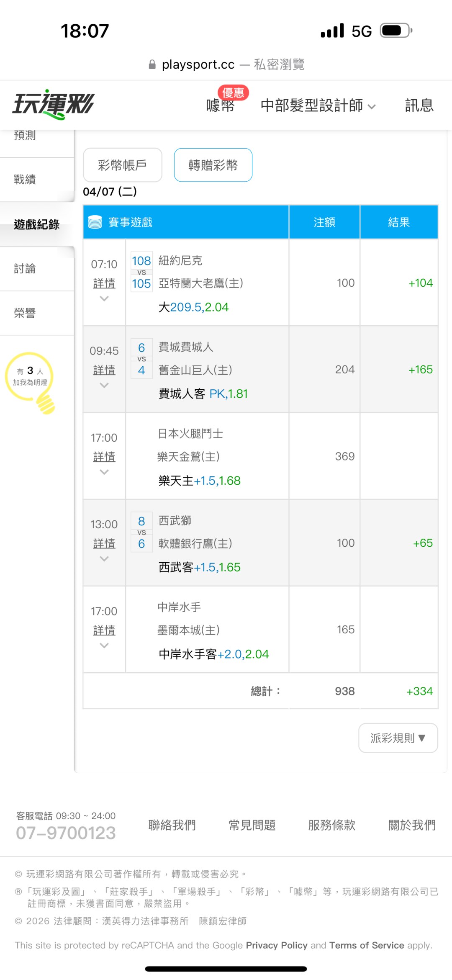Tap the 108 vs 105 score box
Image resolution: width=452 pixels, height=980 pixels.
pyautogui.click(x=141, y=272)
